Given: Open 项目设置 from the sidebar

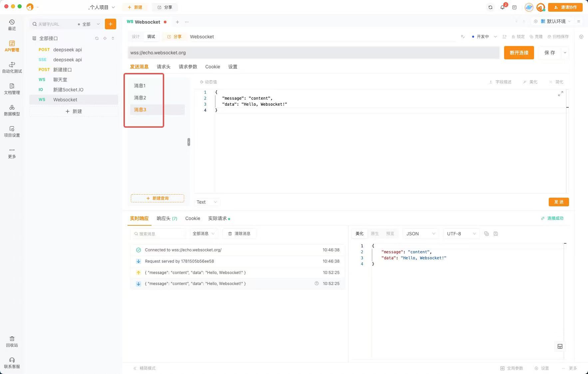Looking at the screenshot, I should point(12,132).
